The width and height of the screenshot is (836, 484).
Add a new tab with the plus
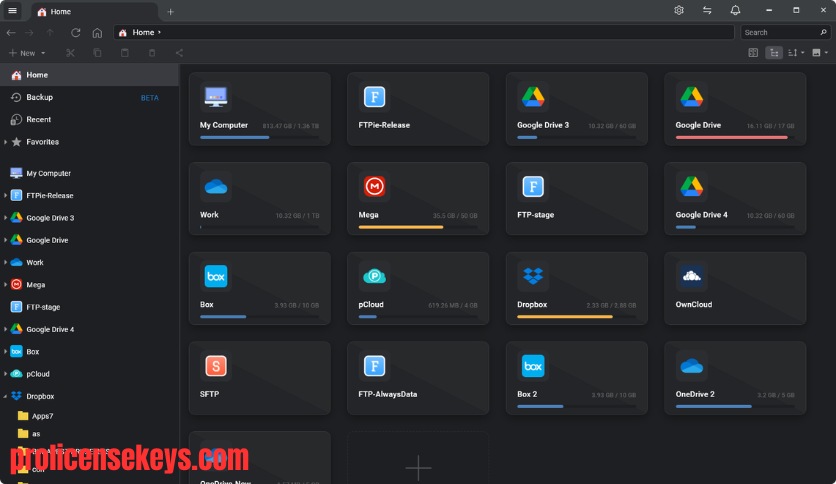[x=171, y=12]
